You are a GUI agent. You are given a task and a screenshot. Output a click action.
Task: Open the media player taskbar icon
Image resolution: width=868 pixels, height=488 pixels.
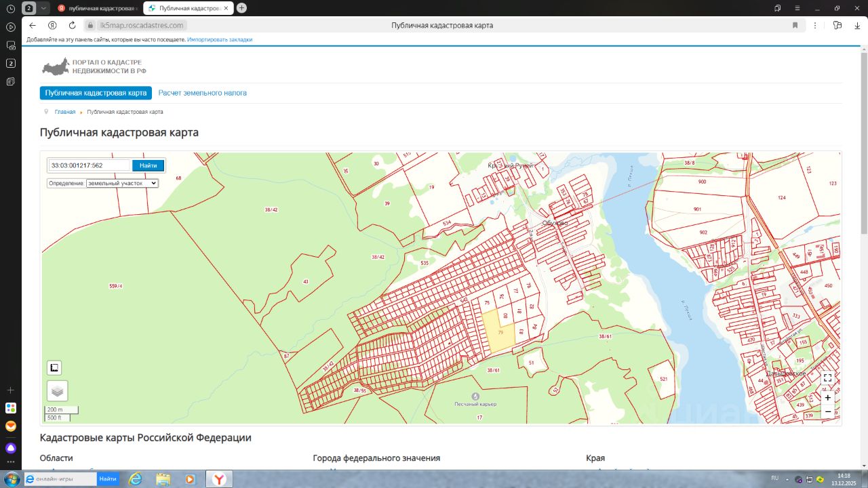191,479
